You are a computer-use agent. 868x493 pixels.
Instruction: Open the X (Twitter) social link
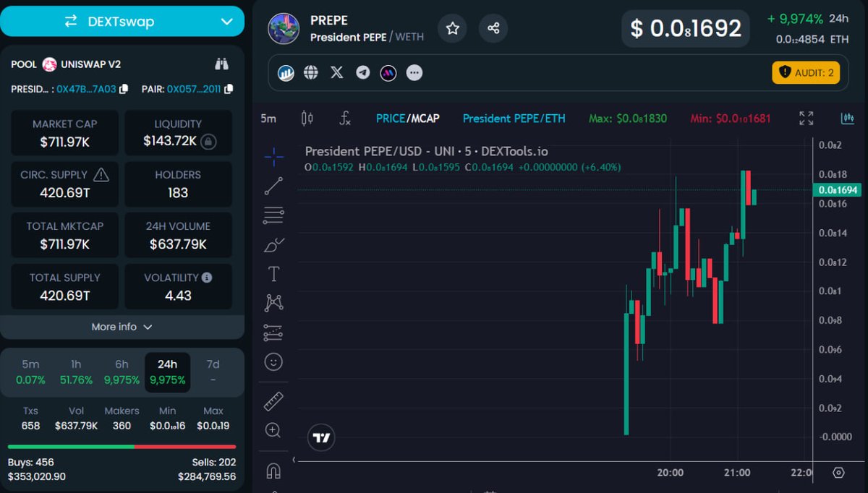(x=336, y=72)
